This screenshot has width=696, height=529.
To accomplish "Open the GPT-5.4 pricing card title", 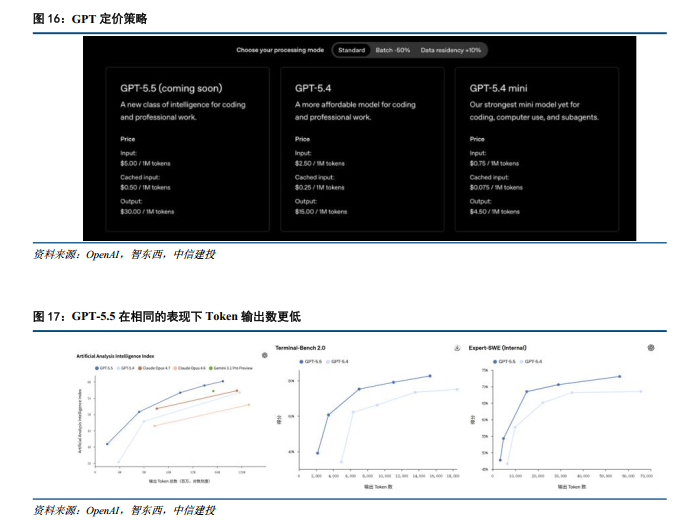I will [x=313, y=88].
